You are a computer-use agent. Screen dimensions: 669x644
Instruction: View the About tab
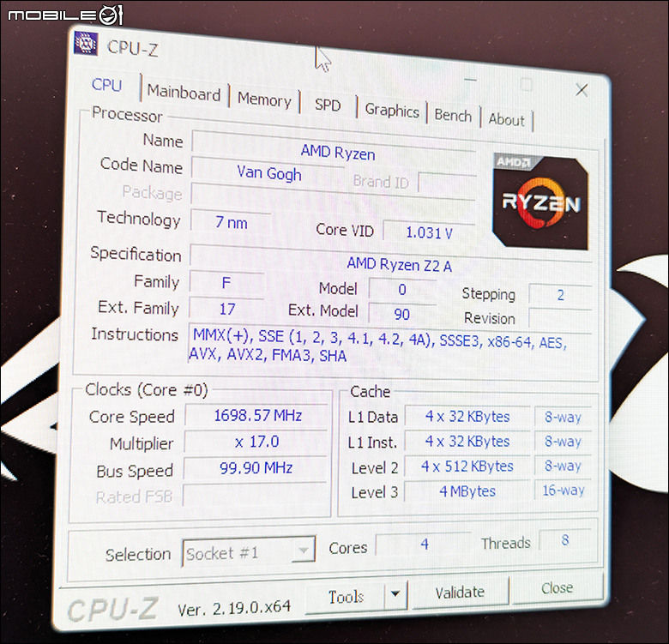(x=506, y=120)
